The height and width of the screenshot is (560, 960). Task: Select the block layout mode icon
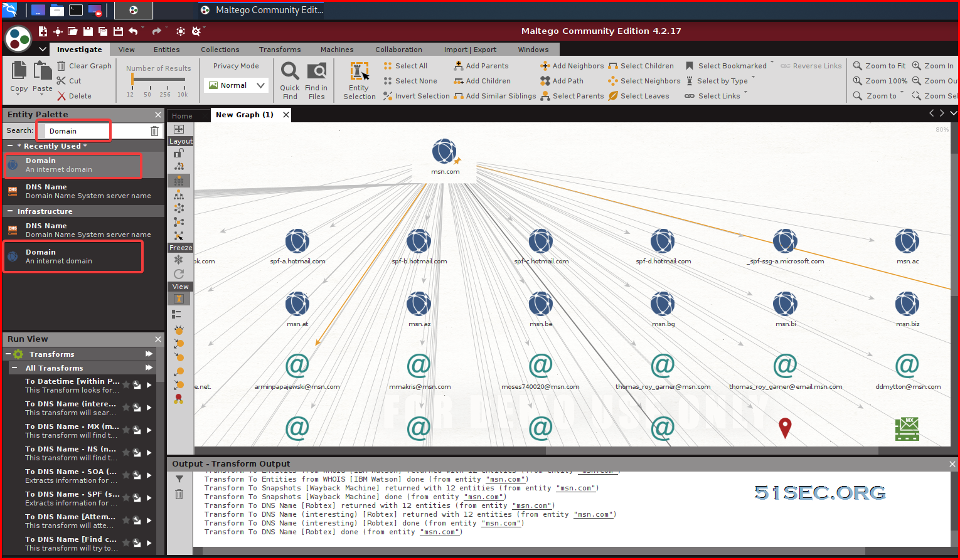(179, 181)
